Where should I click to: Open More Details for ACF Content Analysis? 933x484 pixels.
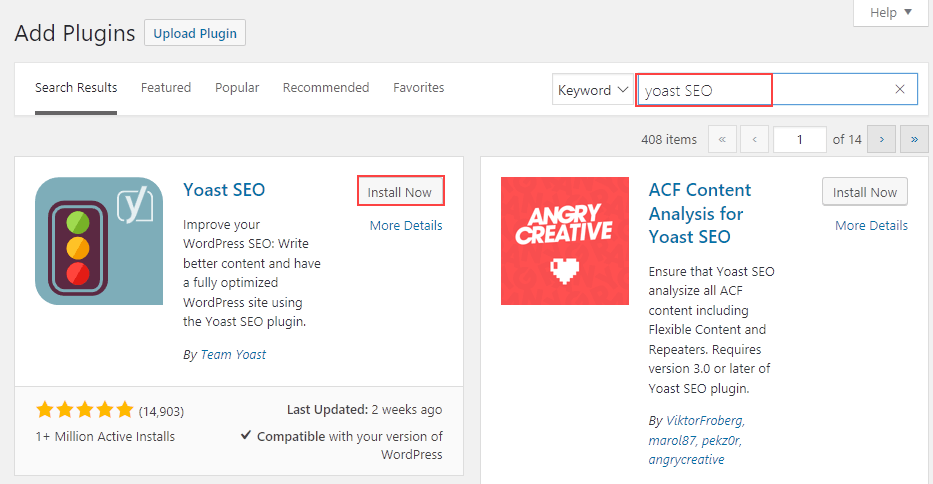coord(871,226)
